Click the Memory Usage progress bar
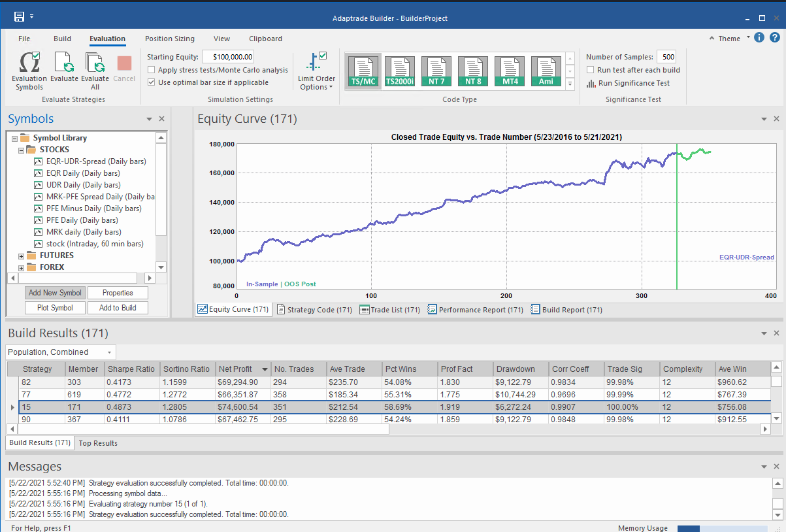This screenshot has height=532, width=786. tap(722, 528)
